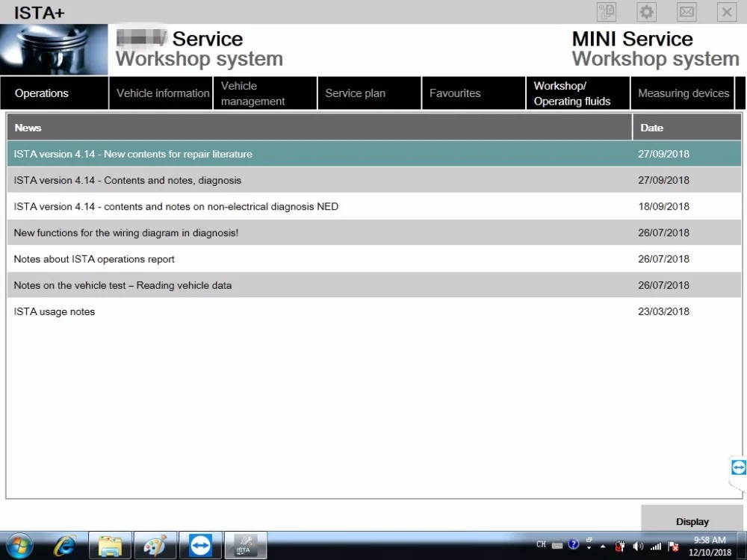
Task: Click the blue help question mark tray icon
Action: click(x=574, y=544)
